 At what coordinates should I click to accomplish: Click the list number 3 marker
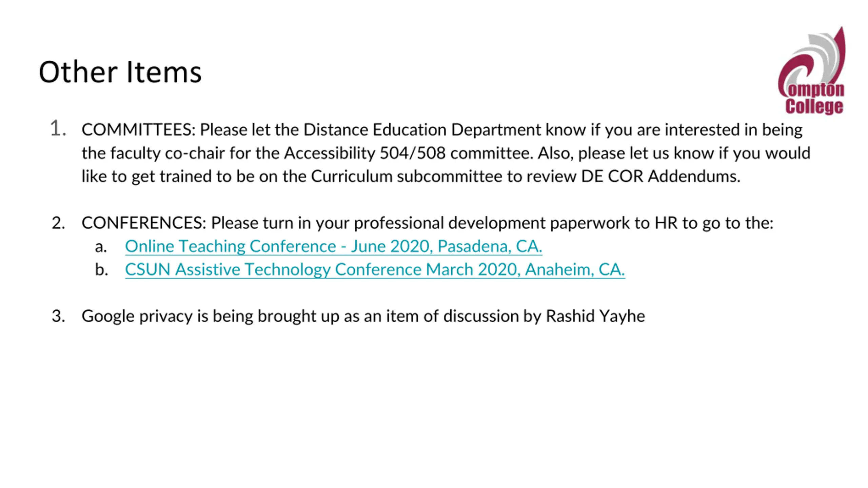pyautogui.click(x=58, y=316)
